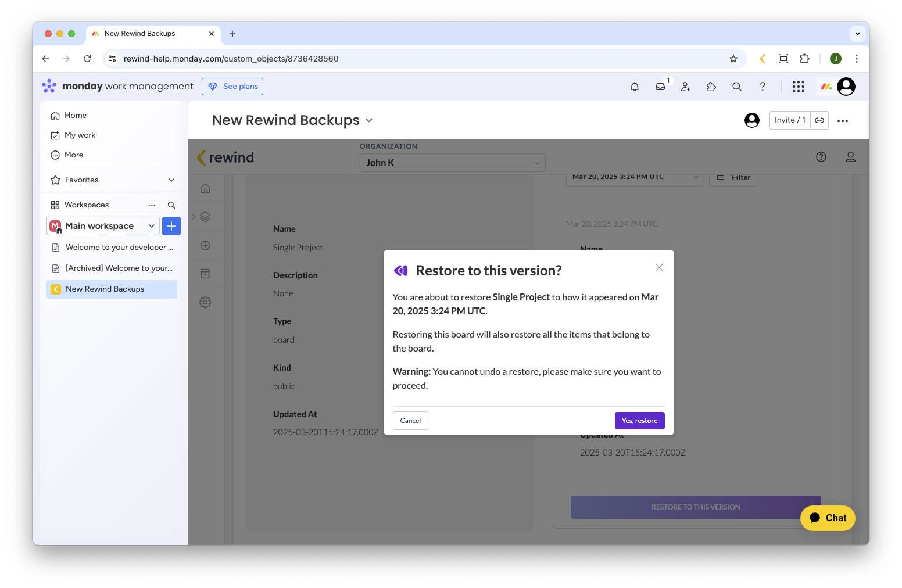Open Rewind settings gear icon
Viewport: 902px width, 588px height.
coord(205,302)
